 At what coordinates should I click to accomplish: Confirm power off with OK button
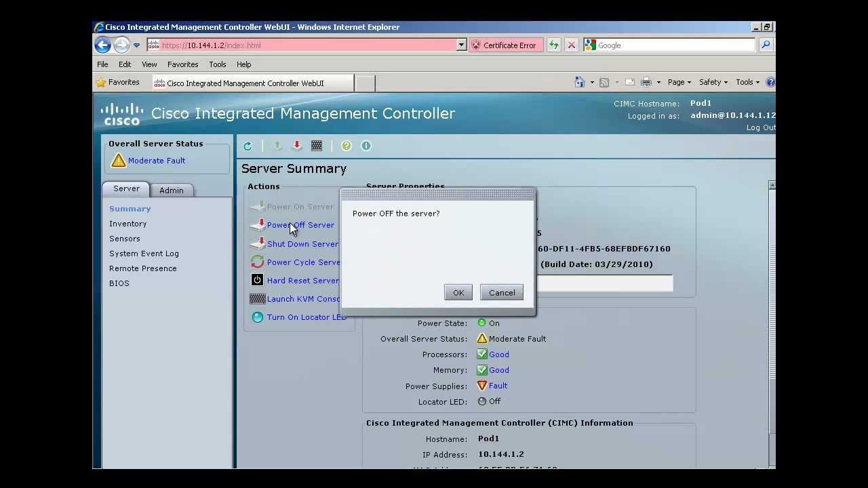coord(458,293)
